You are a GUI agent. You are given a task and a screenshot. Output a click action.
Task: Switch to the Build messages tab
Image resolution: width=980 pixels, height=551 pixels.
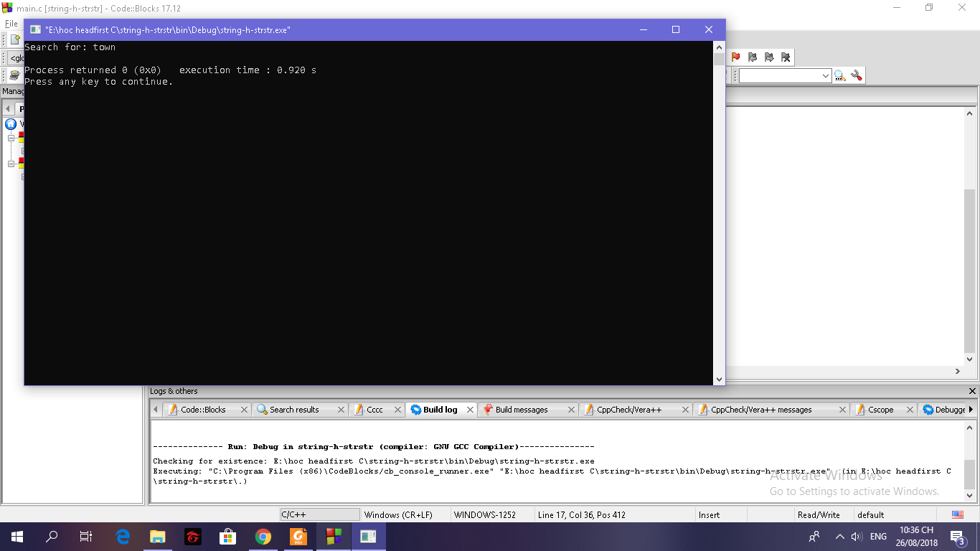point(521,410)
